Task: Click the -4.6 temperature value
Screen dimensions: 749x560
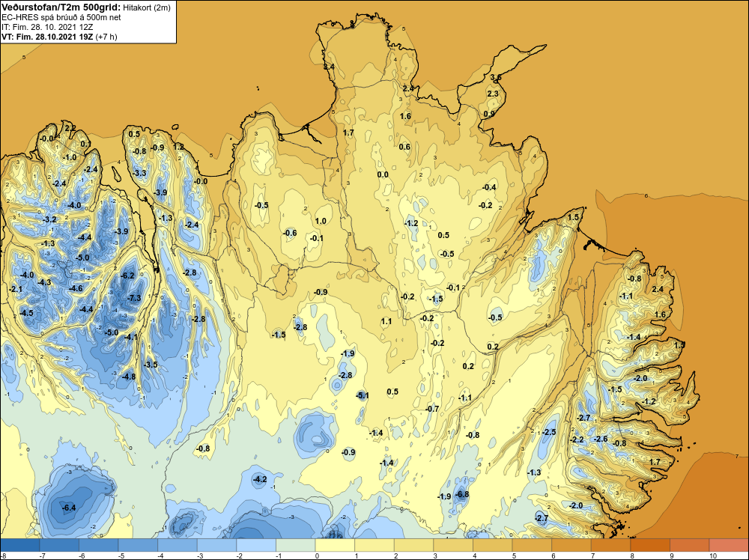Action: 76,288
